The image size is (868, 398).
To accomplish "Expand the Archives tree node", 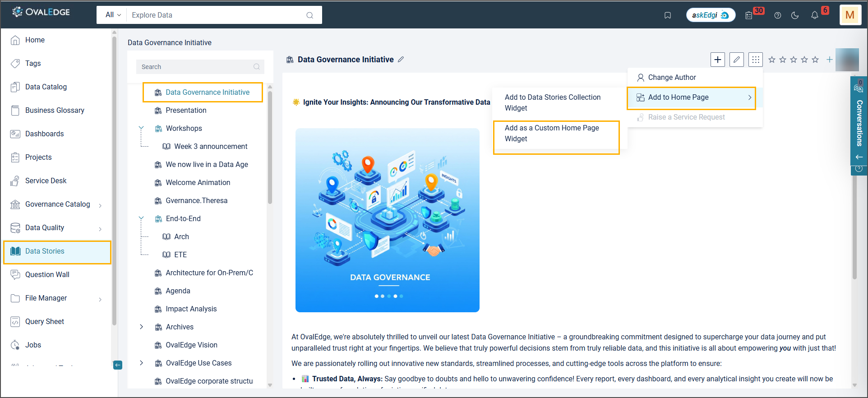I will tap(141, 327).
